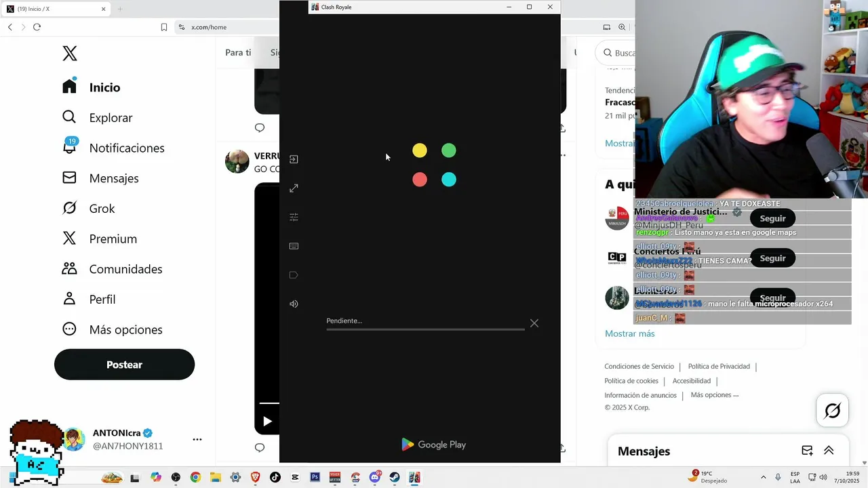Open Información de anuncios link
This screenshot has height=488, width=868.
coord(640,395)
